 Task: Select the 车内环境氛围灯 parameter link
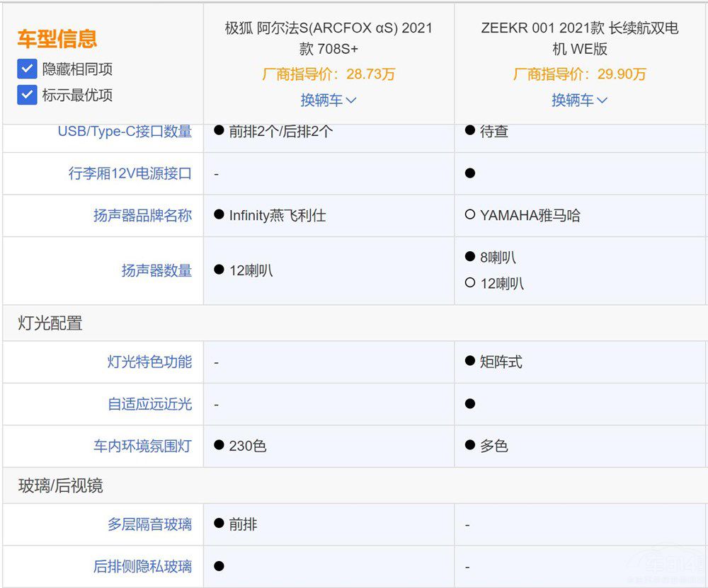pyautogui.click(x=142, y=446)
